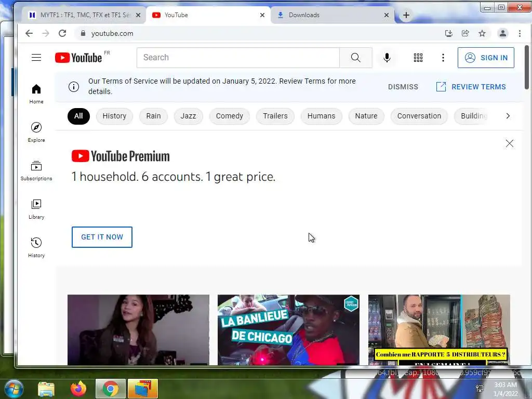Click into the YouTube Search field
Image resolution: width=532 pixels, height=399 pixels.
click(238, 58)
